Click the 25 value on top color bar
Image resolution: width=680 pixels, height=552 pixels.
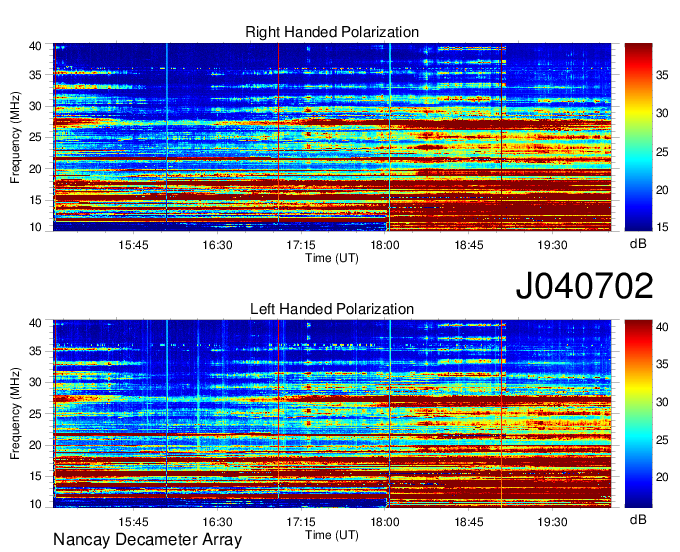point(662,152)
